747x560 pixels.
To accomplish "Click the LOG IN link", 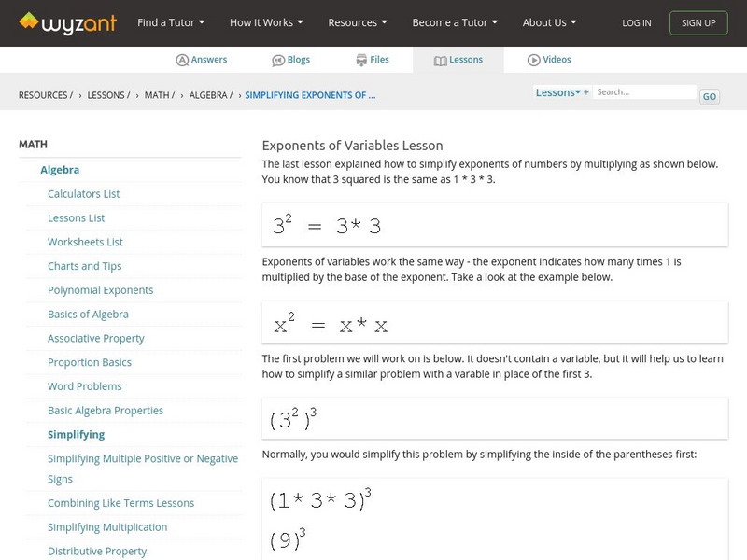I will click(637, 22).
